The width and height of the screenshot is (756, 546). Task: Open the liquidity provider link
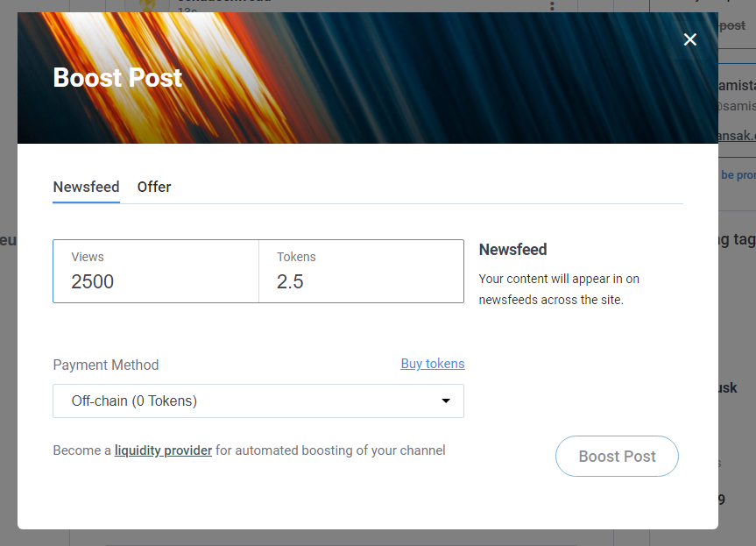coord(163,450)
